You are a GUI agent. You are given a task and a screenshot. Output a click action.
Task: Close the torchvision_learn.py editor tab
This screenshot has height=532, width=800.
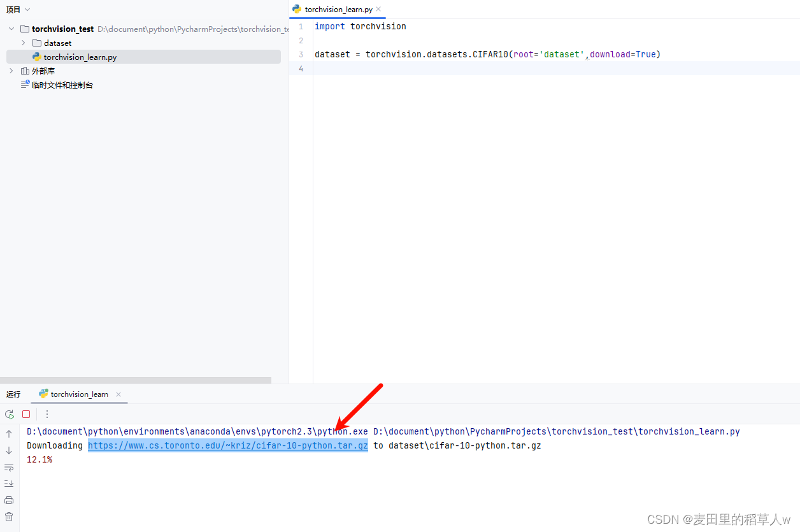click(378, 10)
